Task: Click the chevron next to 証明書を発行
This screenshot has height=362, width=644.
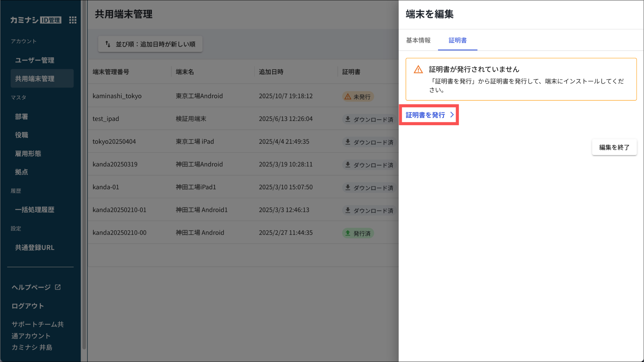Action: (x=452, y=115)
